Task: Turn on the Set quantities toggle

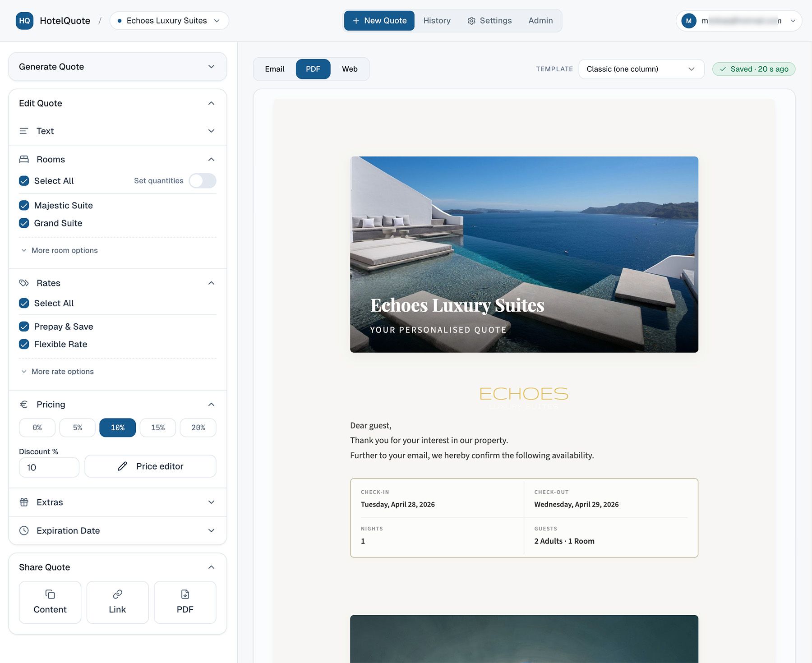Action: pos(202,180)
